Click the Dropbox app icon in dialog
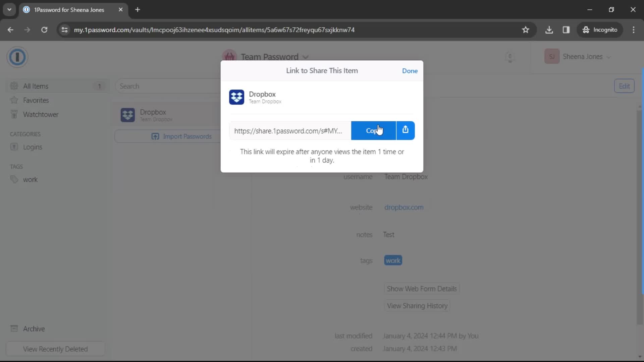 pyautogui.click(x=236, y=97)
